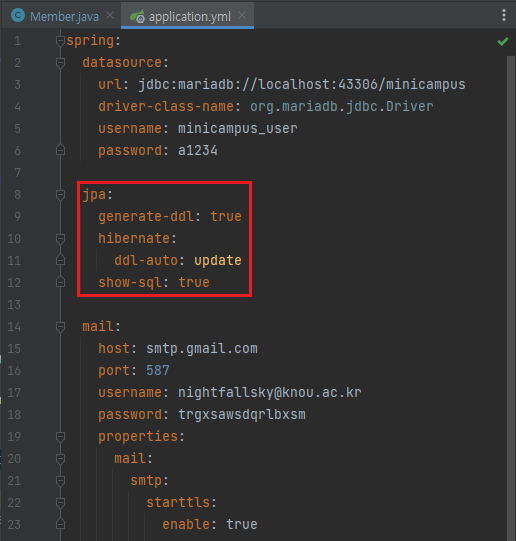Click the spring key on line 1
Viewport: 516px width, 541px height.
90,41
